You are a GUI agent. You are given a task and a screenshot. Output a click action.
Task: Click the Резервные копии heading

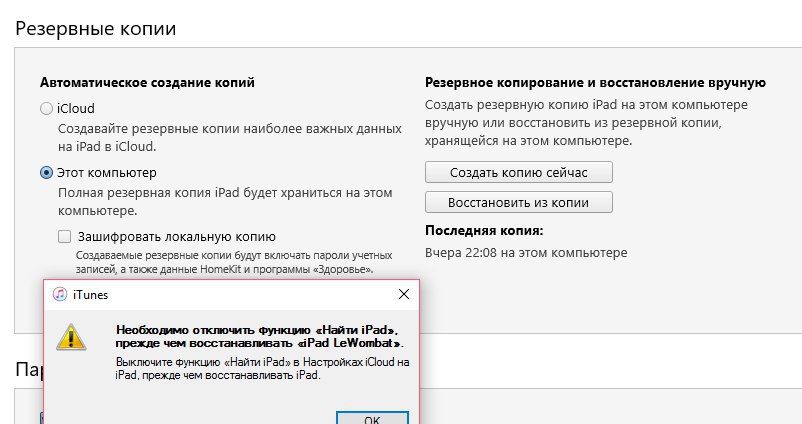[96, 29]
